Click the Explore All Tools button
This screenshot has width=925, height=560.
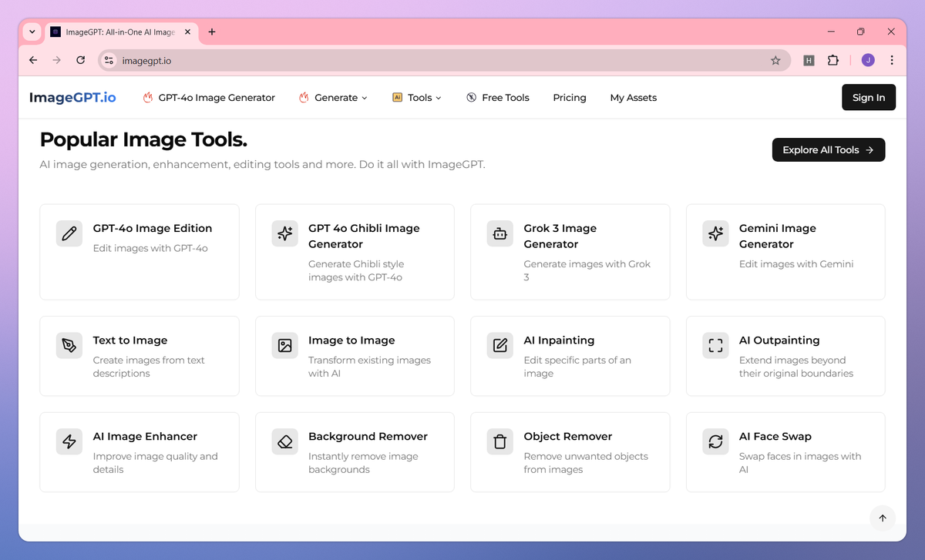[x=828, y=149]
